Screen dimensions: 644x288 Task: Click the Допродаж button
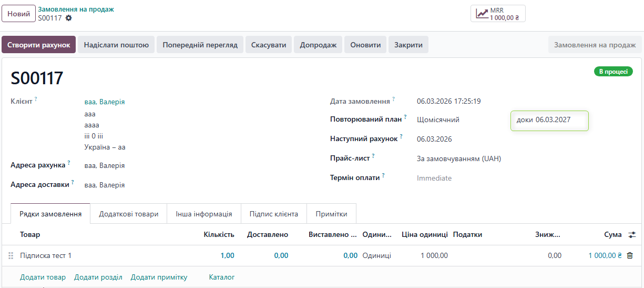pos(318,45)
